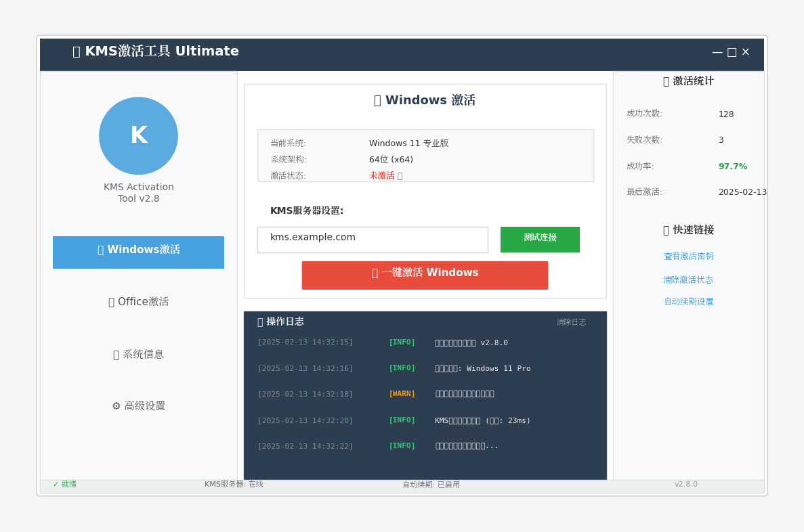
Task: Click the gear icon beside 高级设置
Action: 115,405
